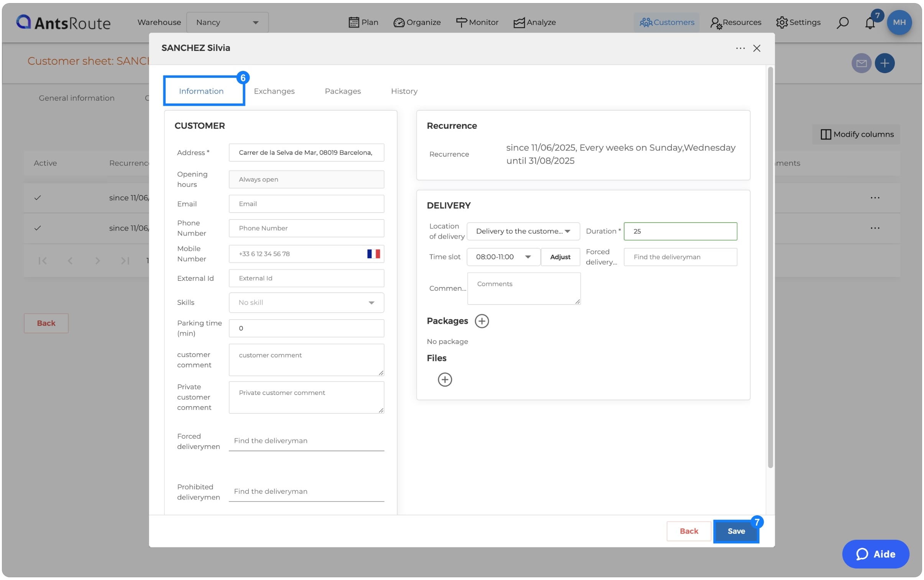Image resolution: width=924 pixels, height=580 pixels.
Task: Click the Email input field
Action: (306, 204)
